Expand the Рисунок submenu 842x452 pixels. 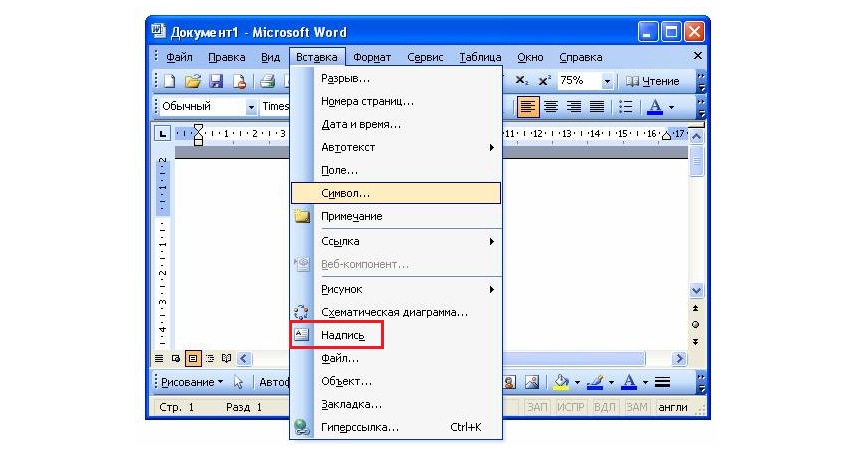[x=396, y=289]
